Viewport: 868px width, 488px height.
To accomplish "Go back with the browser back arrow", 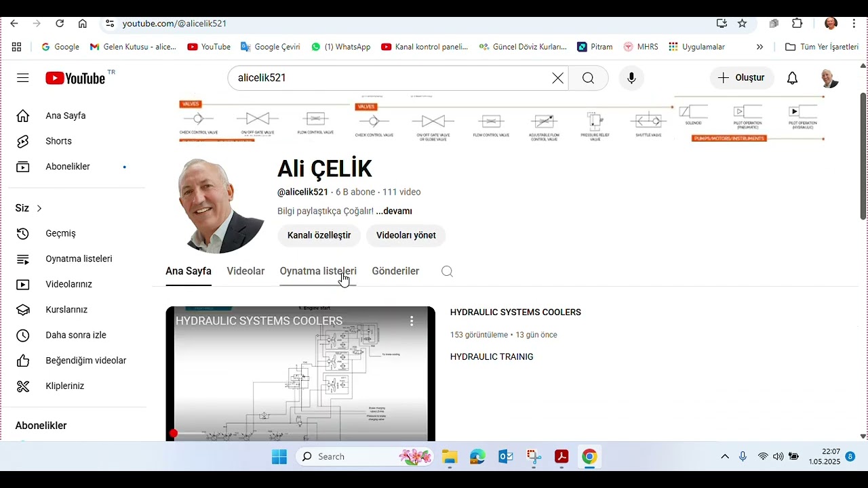I will point(14,23).
